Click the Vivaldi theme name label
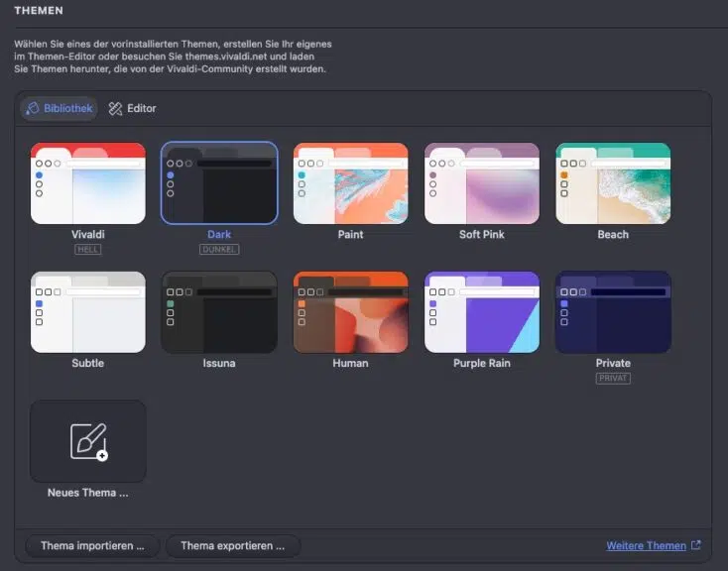 [x=87, y=234]
